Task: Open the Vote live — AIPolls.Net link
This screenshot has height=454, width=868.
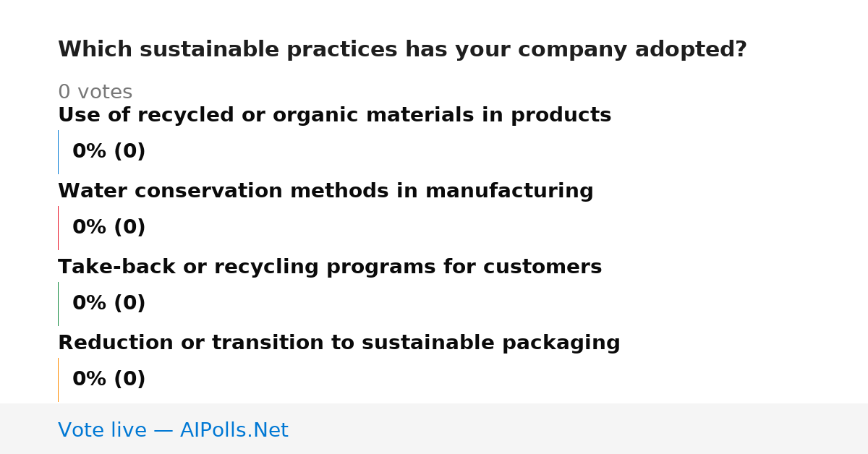Action: (x=173, y=430)
